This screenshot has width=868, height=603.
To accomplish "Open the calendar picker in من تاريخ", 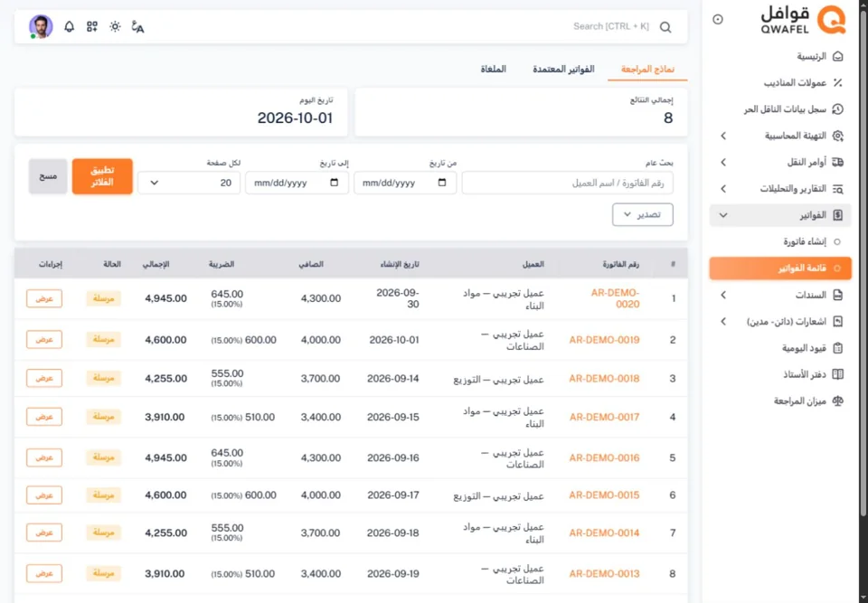I will tap(442, 183).
